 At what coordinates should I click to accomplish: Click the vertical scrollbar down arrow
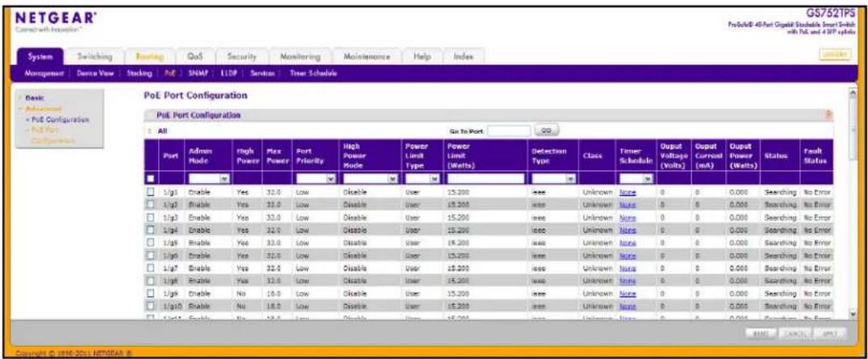tap(854, 314)
